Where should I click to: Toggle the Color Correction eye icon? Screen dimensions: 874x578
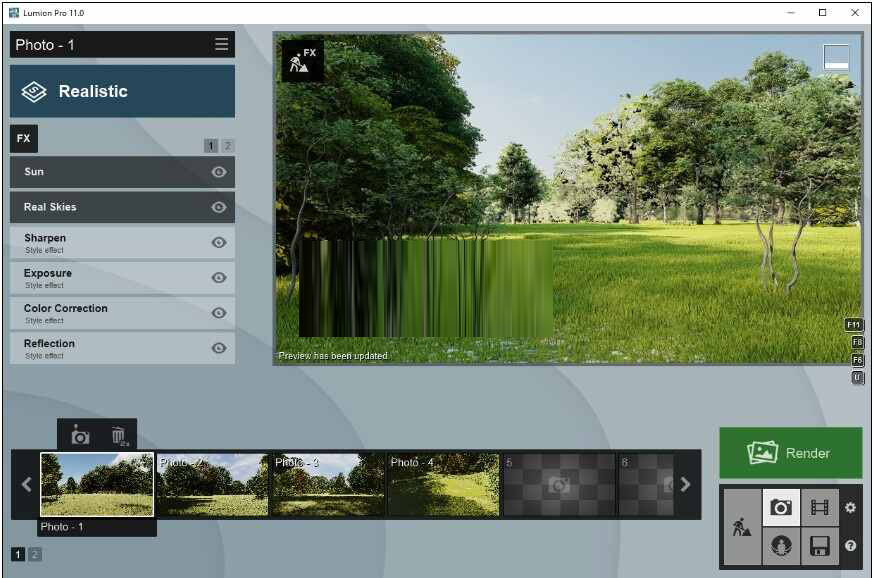click(x=219, y=313)
